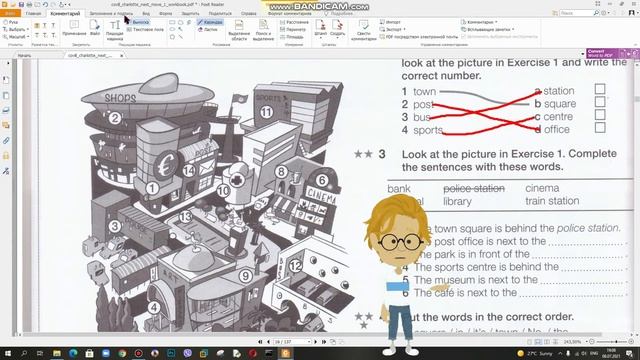640x360 pixels.
Task: Switch to the Главная ribbon tab
Action: (33, 13)
